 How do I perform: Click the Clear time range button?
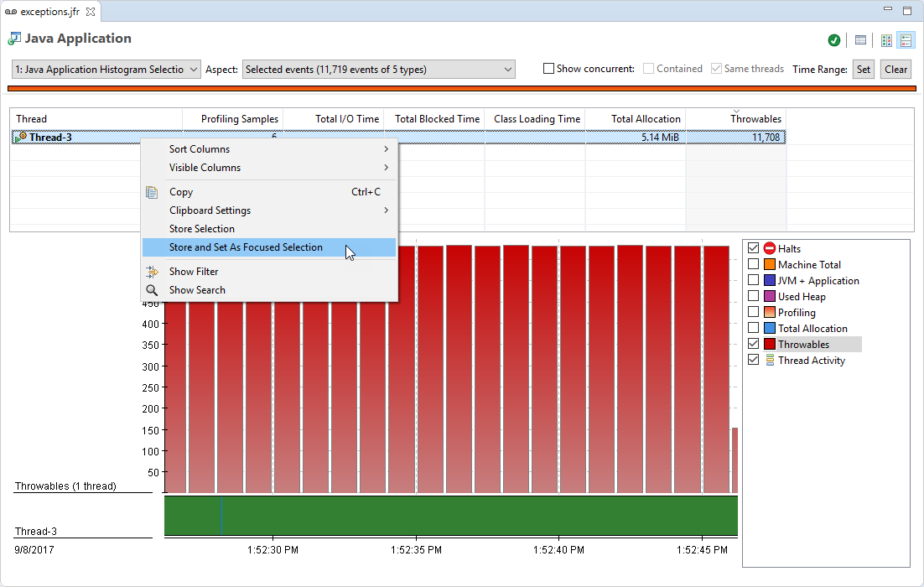[x=895, y=70]
